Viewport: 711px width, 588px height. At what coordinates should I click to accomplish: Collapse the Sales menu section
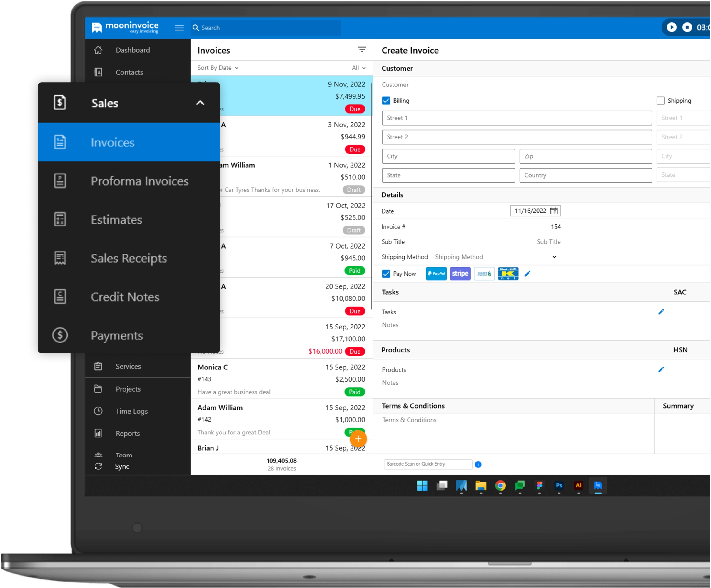tap(200, 103)
